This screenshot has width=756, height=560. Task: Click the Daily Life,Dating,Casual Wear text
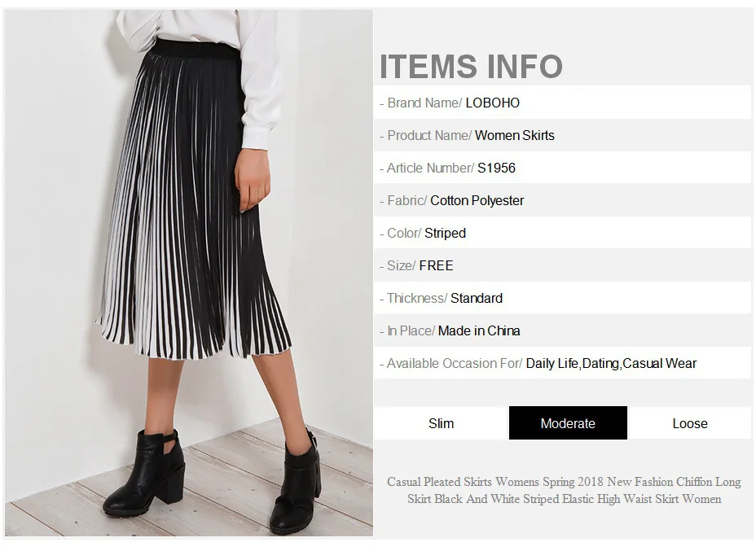point(611,363)
